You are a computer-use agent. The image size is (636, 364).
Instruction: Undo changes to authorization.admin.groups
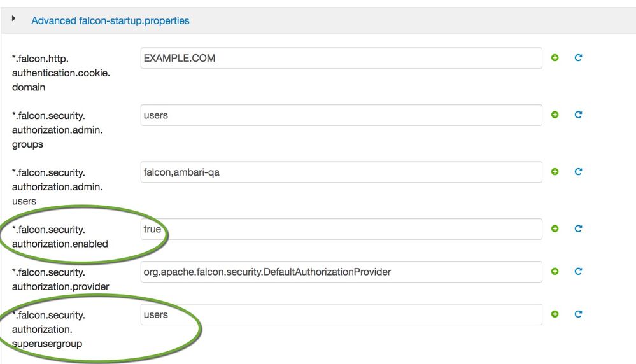coord(578,115)
